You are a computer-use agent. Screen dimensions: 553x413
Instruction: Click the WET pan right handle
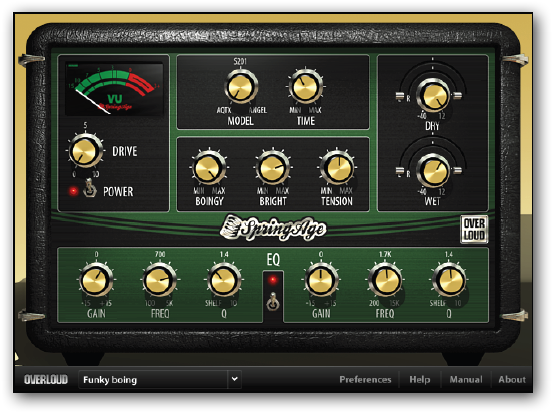[x=457, y=171]
